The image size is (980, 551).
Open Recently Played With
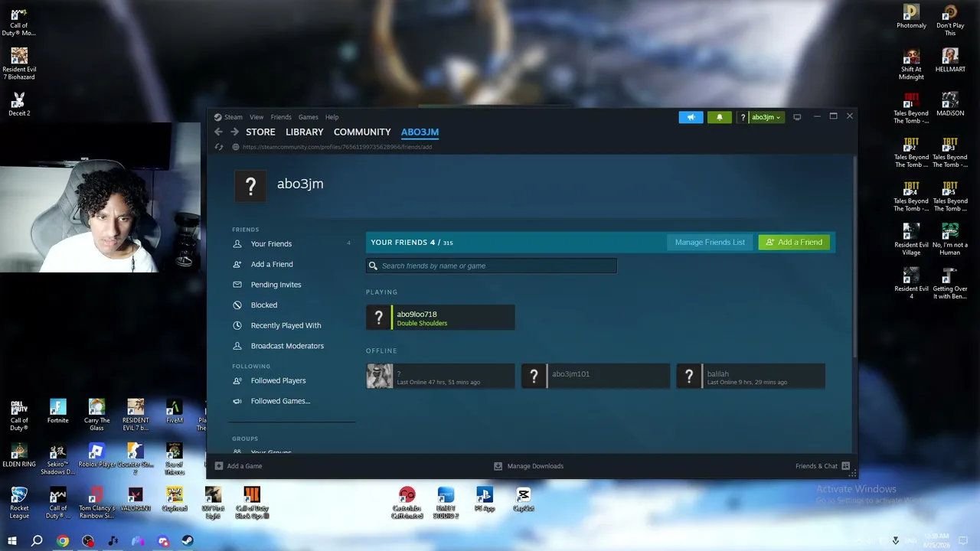(286, 325)
